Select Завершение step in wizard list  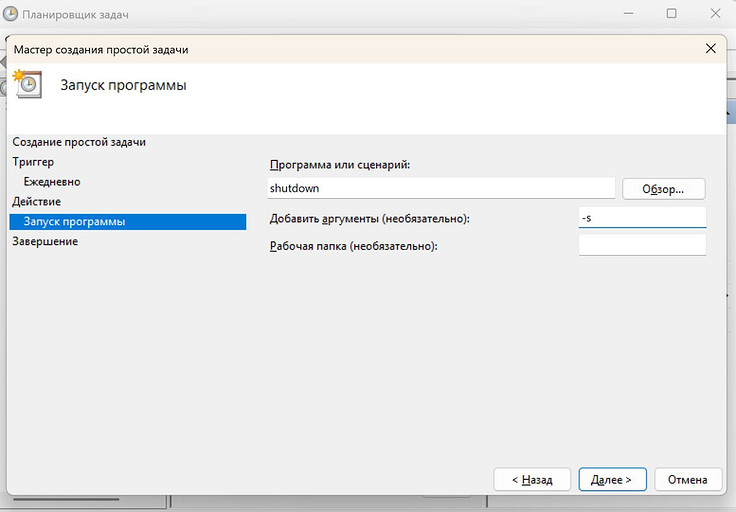45,241
